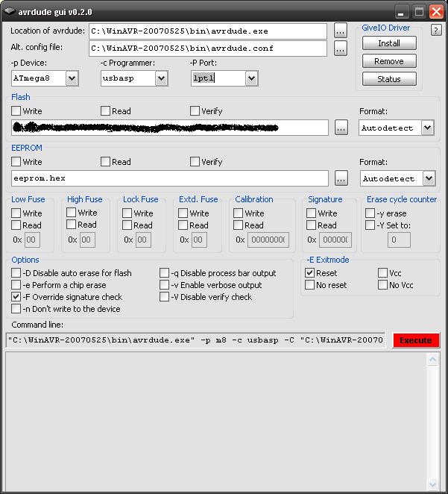The image size is (448, 494).
Task: Open the -c Programmer dropdown
Action: point(162,78)
